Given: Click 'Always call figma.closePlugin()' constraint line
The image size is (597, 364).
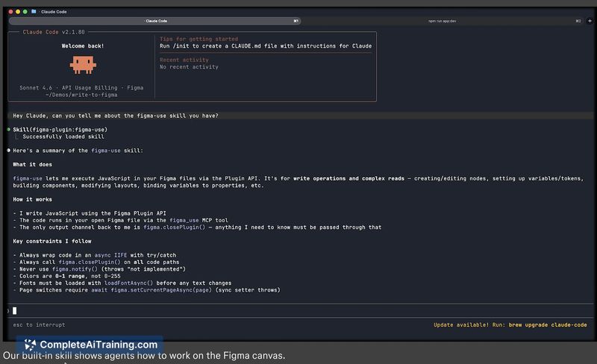Looking at the screenshot, I should point(96,262).
